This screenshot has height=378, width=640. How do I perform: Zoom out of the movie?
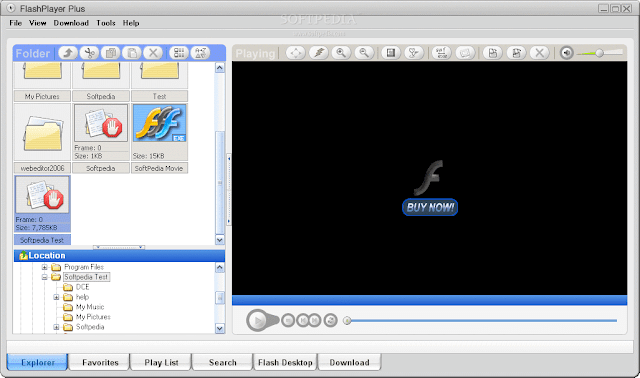[364, 53]
